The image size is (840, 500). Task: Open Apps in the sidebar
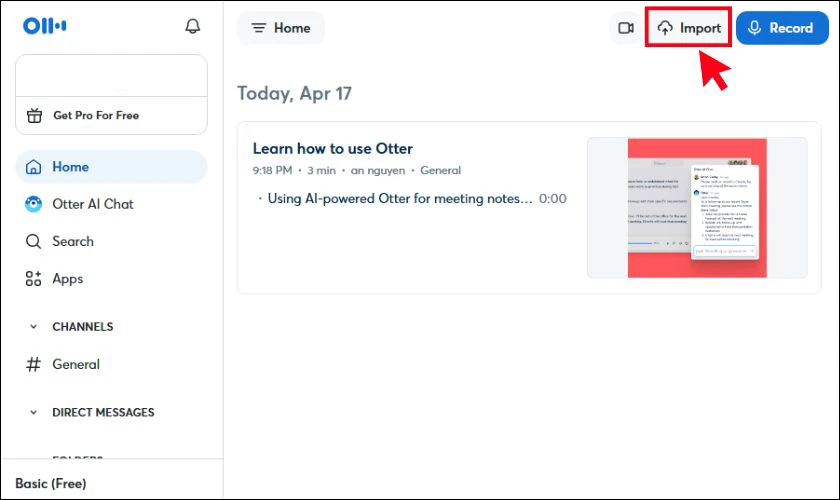111,279
